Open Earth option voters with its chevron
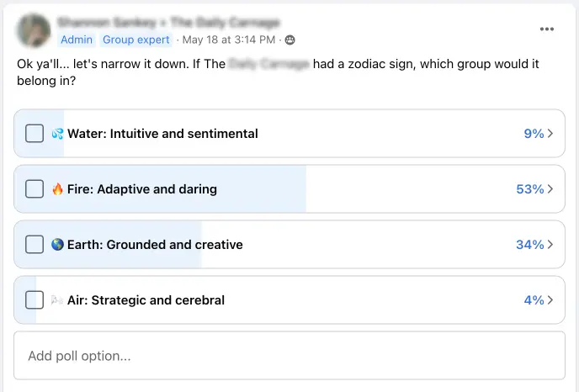 pos(550,245)
